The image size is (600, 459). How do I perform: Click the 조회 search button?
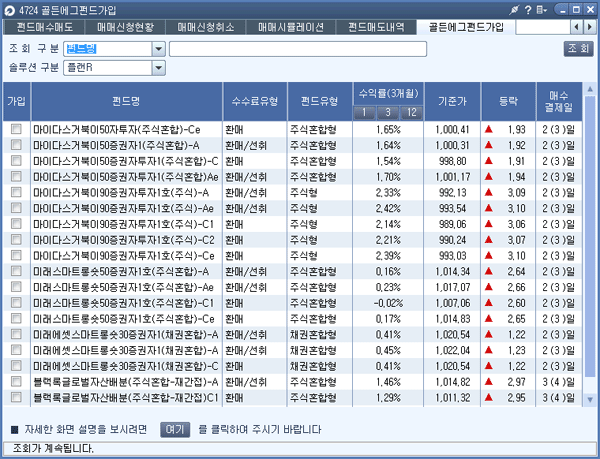(x=578, y=49)
